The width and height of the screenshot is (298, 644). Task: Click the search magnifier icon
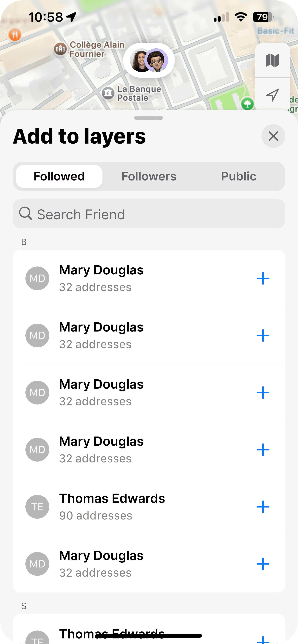26,214
